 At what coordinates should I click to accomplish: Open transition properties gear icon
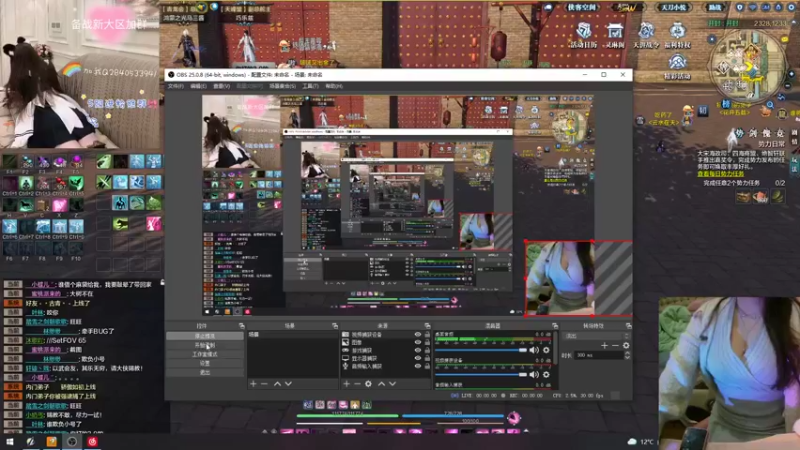coord(626,345)
